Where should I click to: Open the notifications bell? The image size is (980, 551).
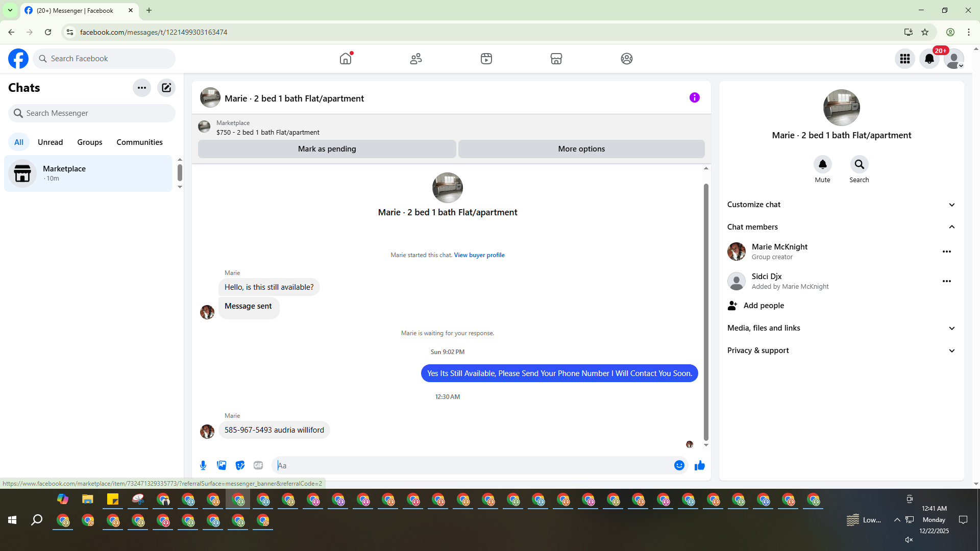pos(929,59)
